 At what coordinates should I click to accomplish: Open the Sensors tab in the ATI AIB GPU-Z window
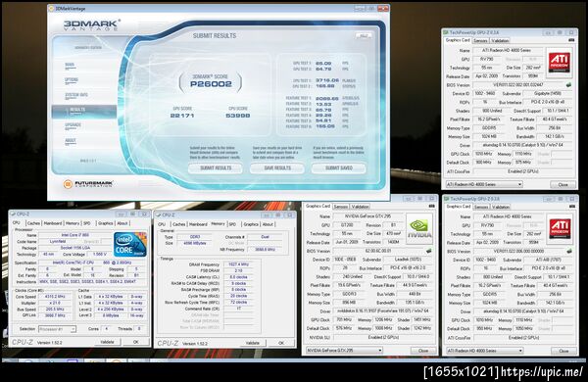point(481,207)
